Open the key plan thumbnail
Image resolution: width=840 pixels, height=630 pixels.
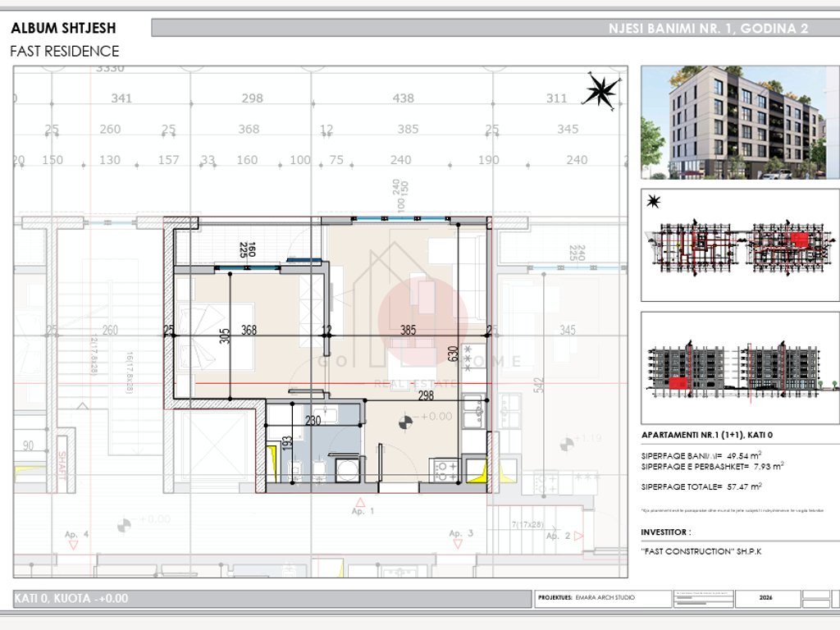(740, 244)
